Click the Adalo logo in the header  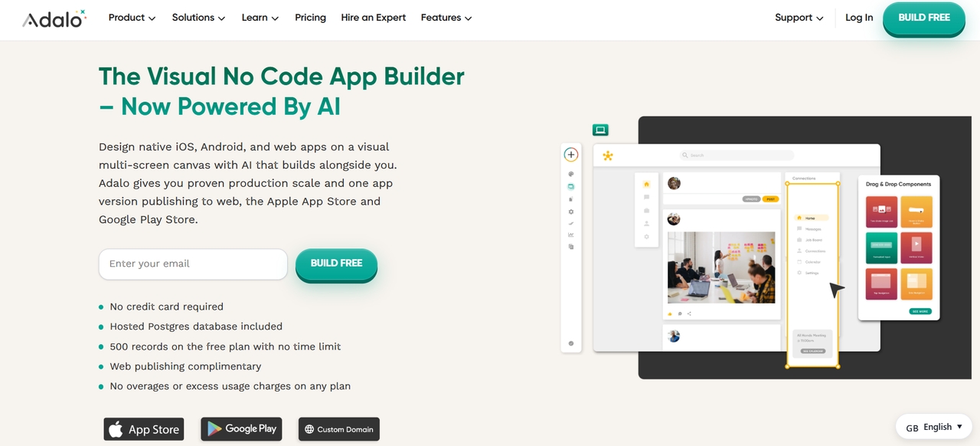[x=54, y=18]
